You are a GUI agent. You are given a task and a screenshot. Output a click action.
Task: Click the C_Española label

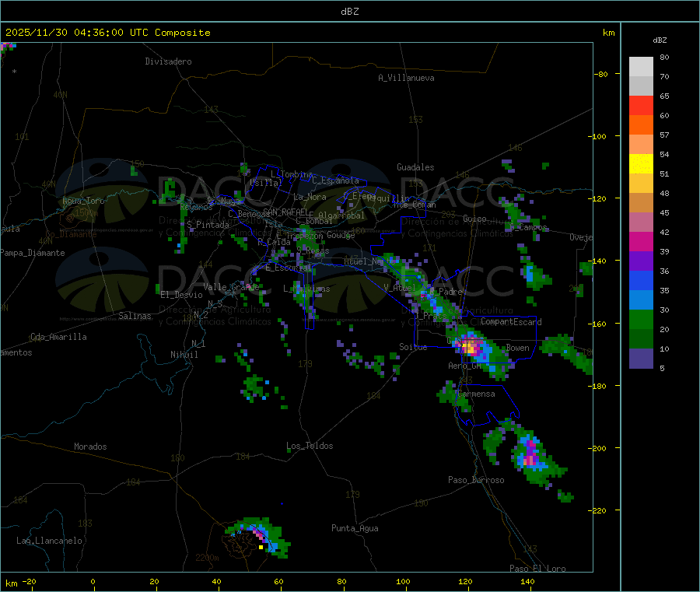point(335,180)
